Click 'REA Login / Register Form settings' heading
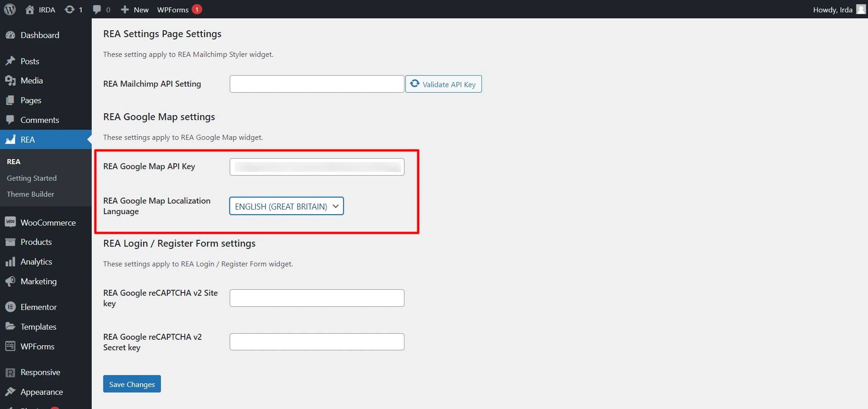 [x=179, y=243]
